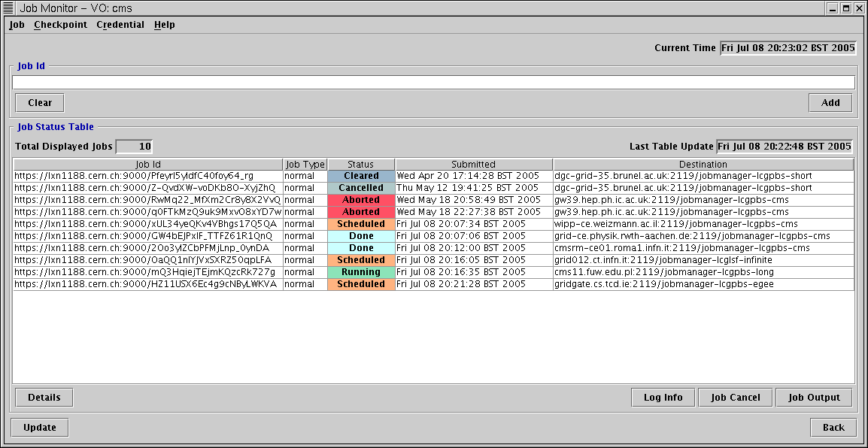
Task: Click the Submitted column header
Action: (x=473, y=164)
